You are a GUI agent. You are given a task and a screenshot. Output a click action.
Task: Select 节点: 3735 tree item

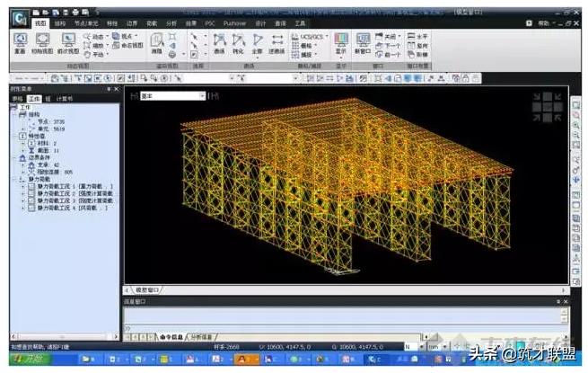51,121
